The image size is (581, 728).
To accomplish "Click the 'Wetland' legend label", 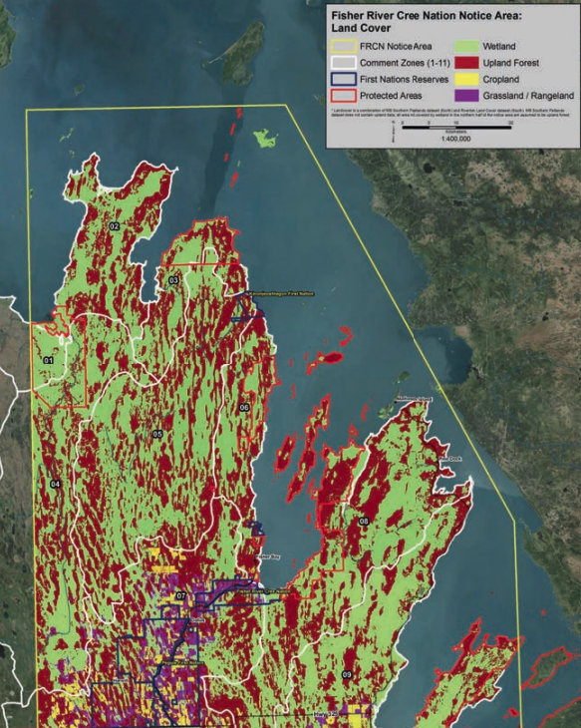I will pyautogui.click(x=499, y=47).
